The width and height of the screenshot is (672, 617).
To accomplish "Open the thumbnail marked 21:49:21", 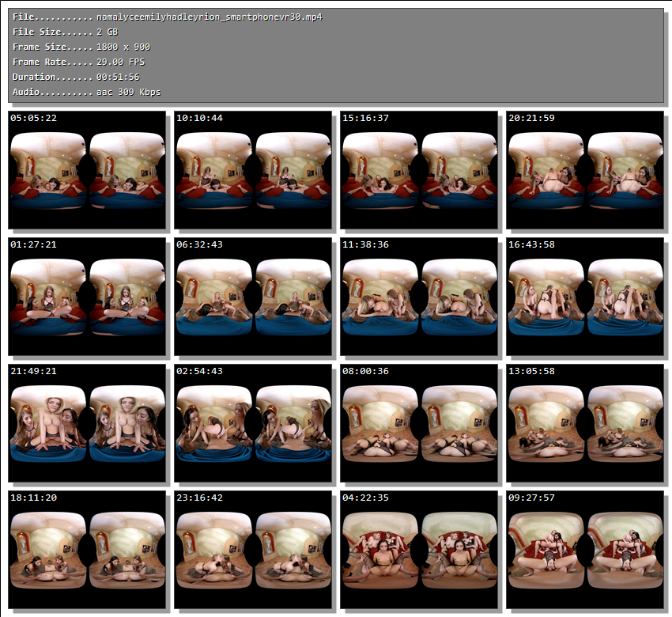I will (x=87, y=423).
